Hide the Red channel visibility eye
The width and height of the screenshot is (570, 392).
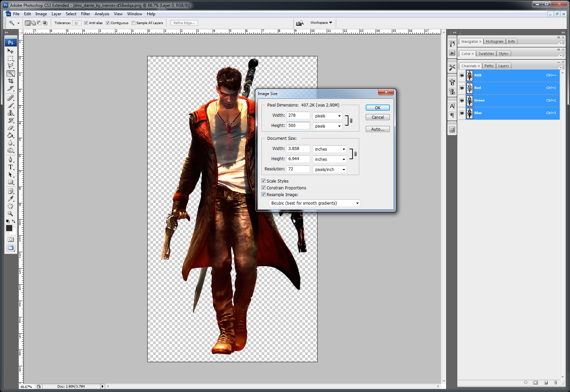(x=462, y=88)
